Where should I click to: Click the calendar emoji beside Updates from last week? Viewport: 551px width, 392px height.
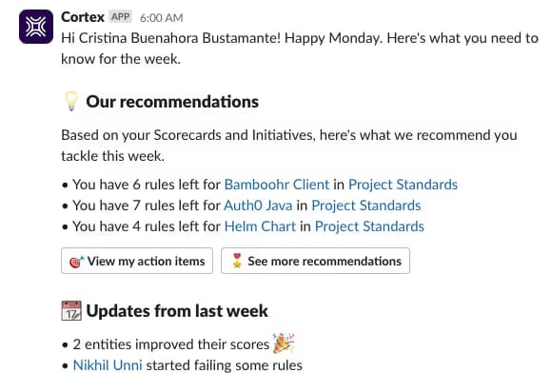pyautogui.click(x=71, y=310)
